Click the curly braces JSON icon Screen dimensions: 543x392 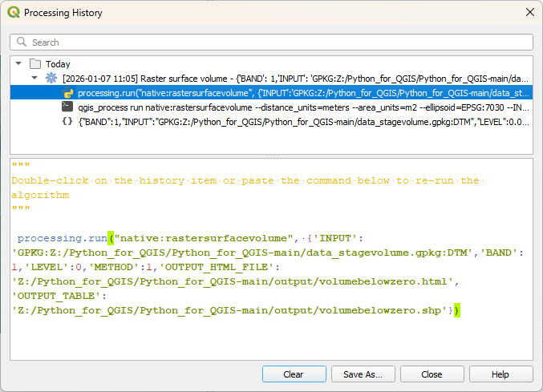click(x=68, y=122)
